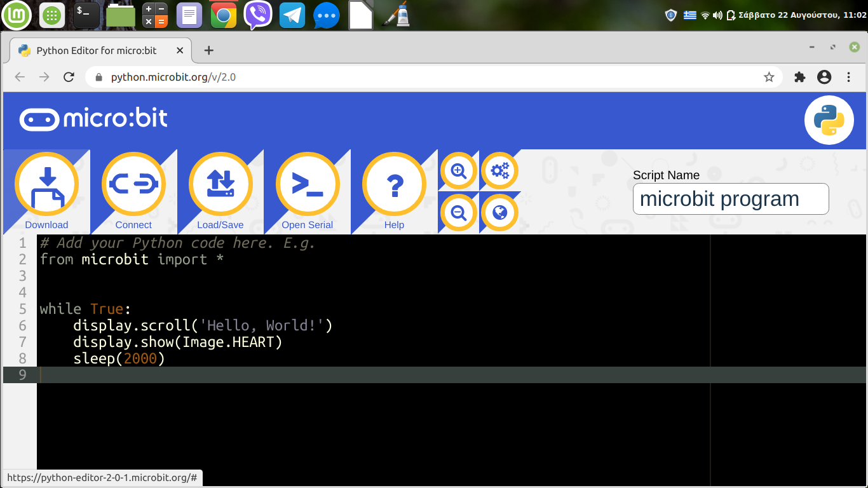Open Telegram from the panel

click(x=292, y=15)
